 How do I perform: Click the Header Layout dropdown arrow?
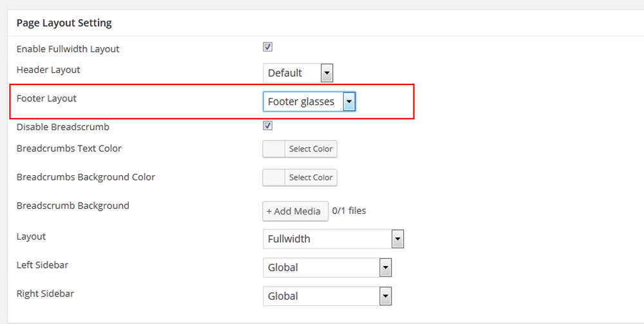coord(327,73)
